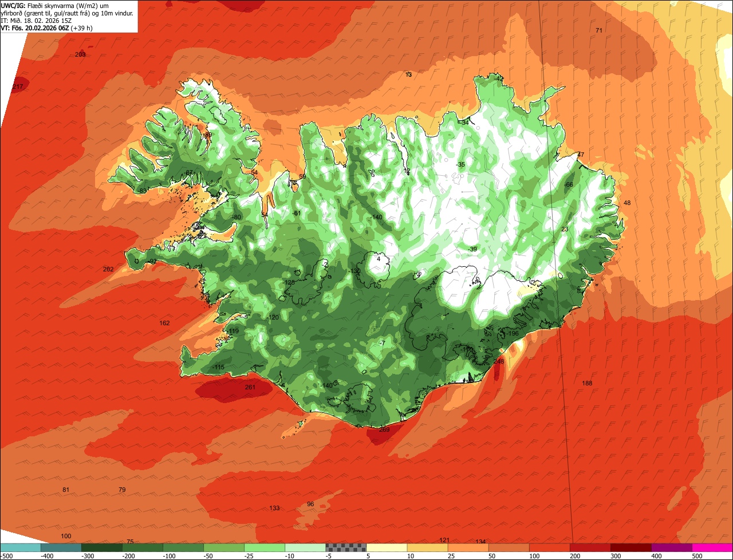Click the map value -66
The width and height of the screenshot is (733, 560).
(x=569, y=184)
